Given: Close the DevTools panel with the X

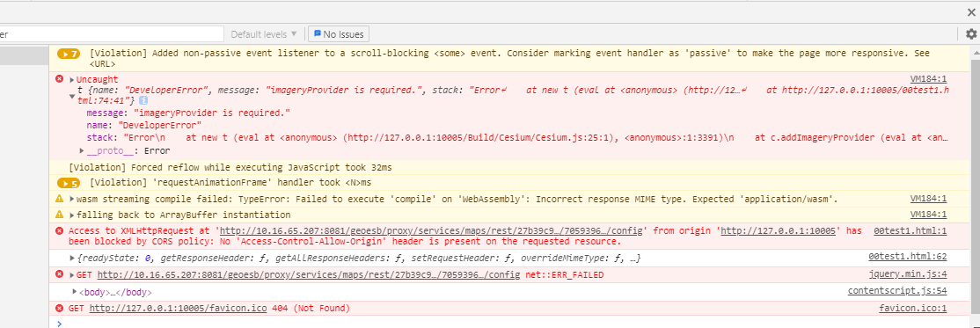Looking at the screenshot, I should tap(970, 11).
